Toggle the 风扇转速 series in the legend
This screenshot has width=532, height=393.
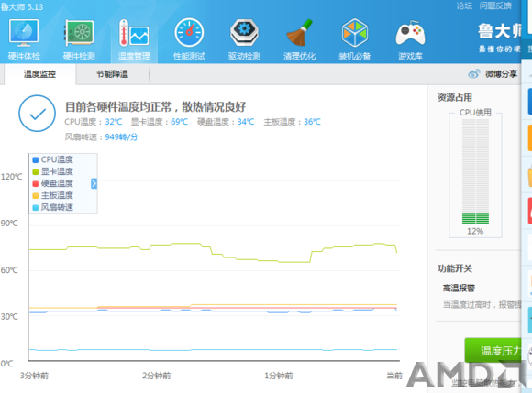[x=52, y=207]
